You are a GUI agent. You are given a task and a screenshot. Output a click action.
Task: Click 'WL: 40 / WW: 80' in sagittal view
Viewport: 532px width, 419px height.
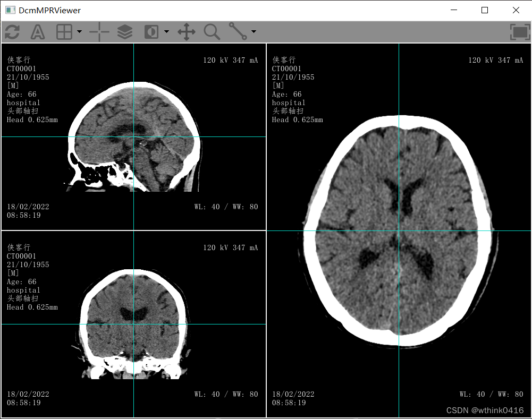pos(226,207)
